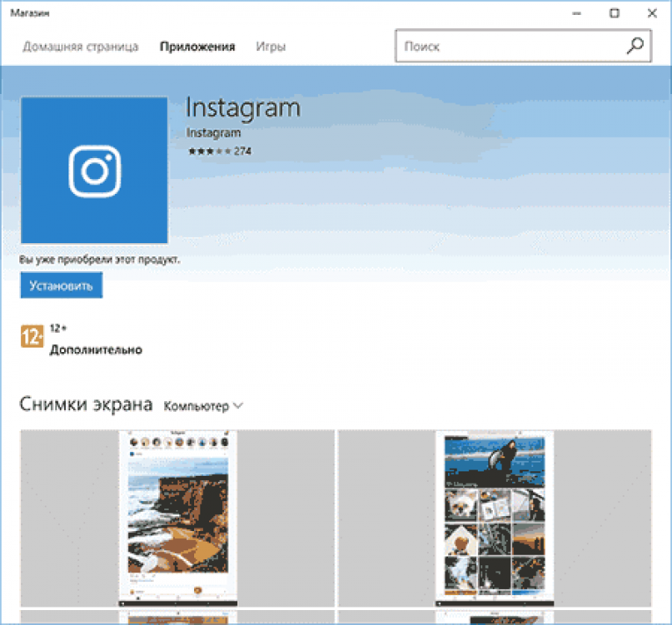Expand the Компьютер device dropdown
The height and width of the screenshot is (625, 672).
click(x=203, y=406)
